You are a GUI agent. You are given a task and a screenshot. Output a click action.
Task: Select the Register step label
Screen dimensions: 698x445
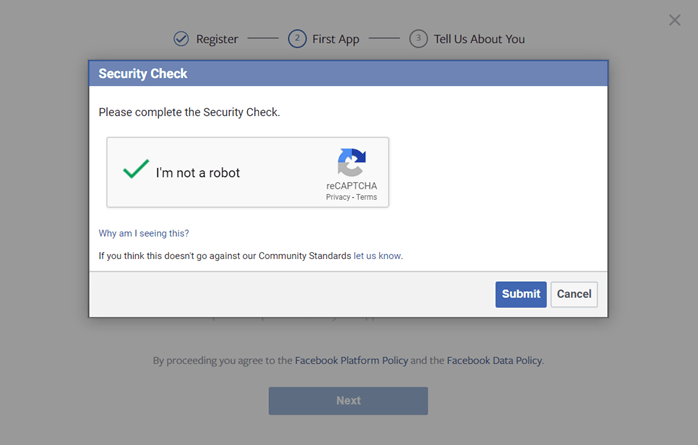pyautogui.click(x=217, y=39)
